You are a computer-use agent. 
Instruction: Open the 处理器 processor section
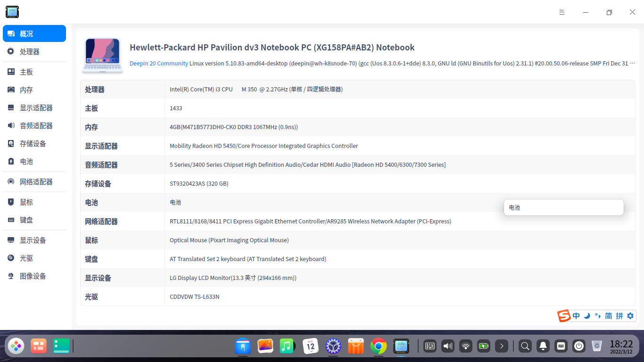click(x=34, y=52)
